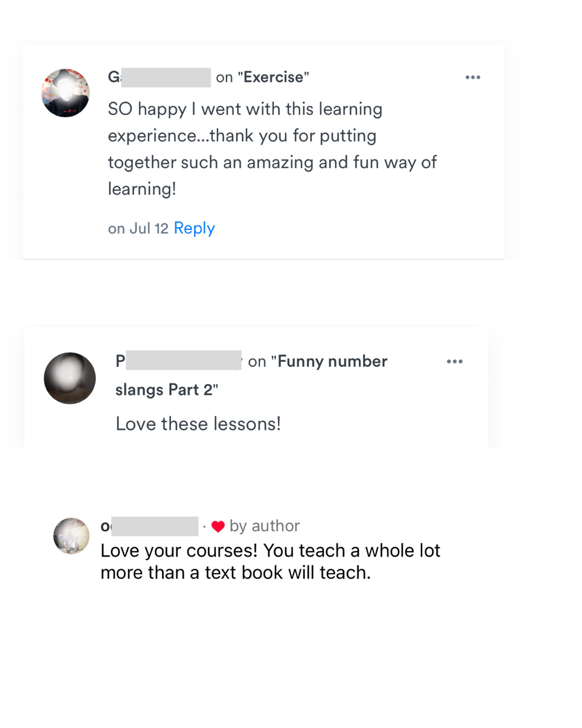Select the username starting with "P"
Viewport: 582px width, 728px height.
pos(178,361)
